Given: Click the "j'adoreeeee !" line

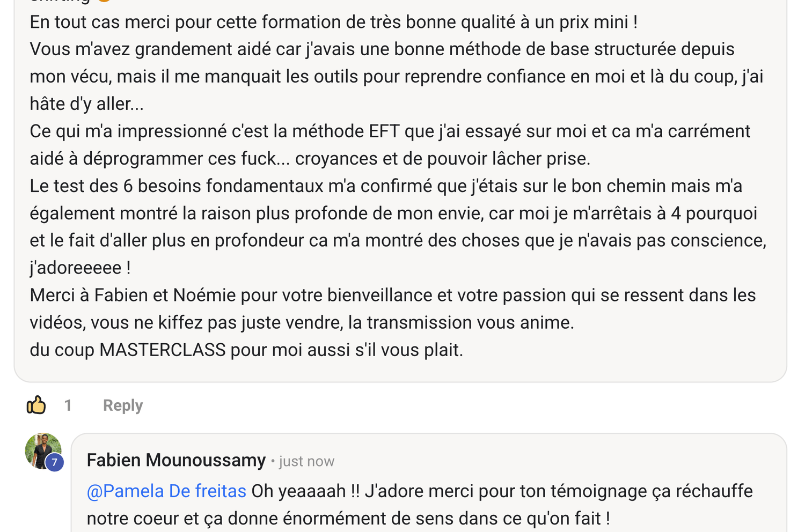Looking at the screenshot, I should click(x=80, y=268).
